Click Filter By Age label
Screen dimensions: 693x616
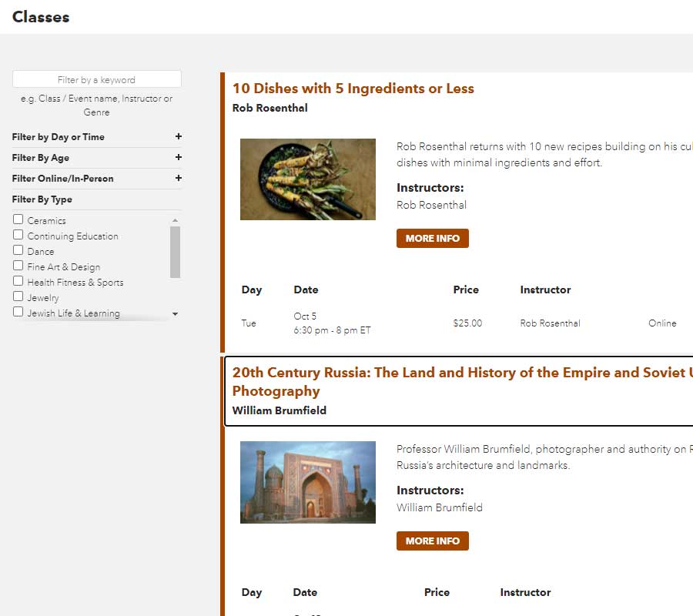coord(41,158)
